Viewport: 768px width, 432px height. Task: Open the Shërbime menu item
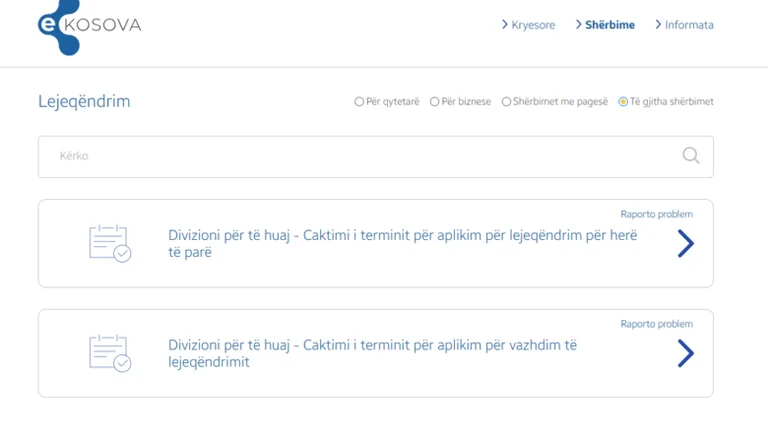coord(605,25)
